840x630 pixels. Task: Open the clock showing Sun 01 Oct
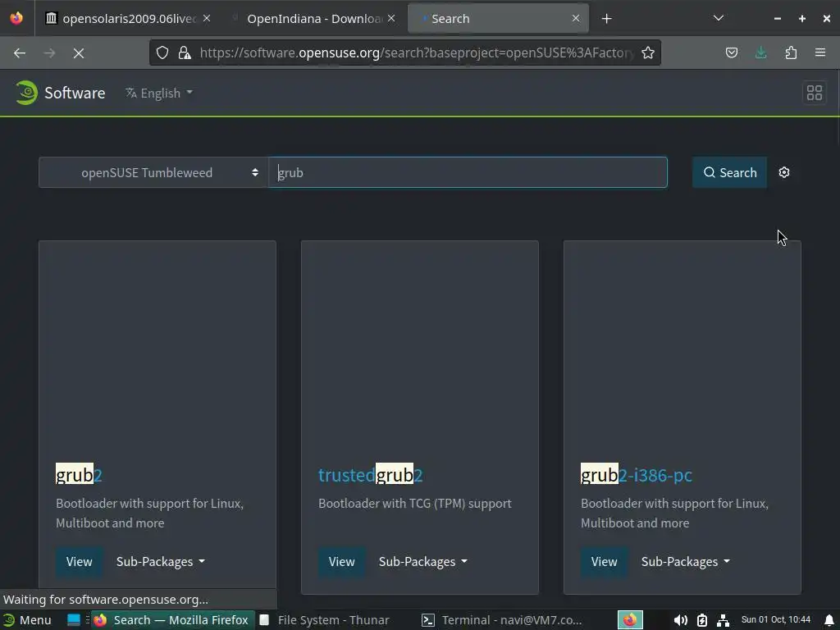coord(776,620)
